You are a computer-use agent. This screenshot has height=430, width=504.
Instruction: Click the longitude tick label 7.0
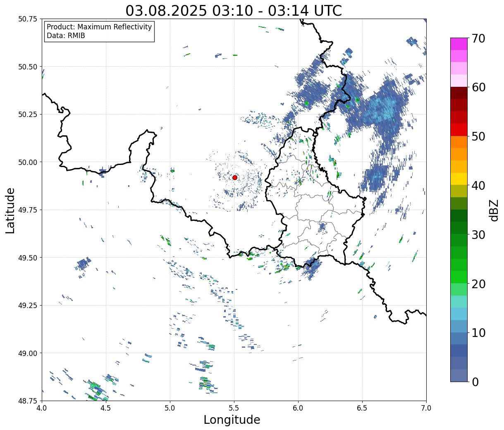click(426, 408)
